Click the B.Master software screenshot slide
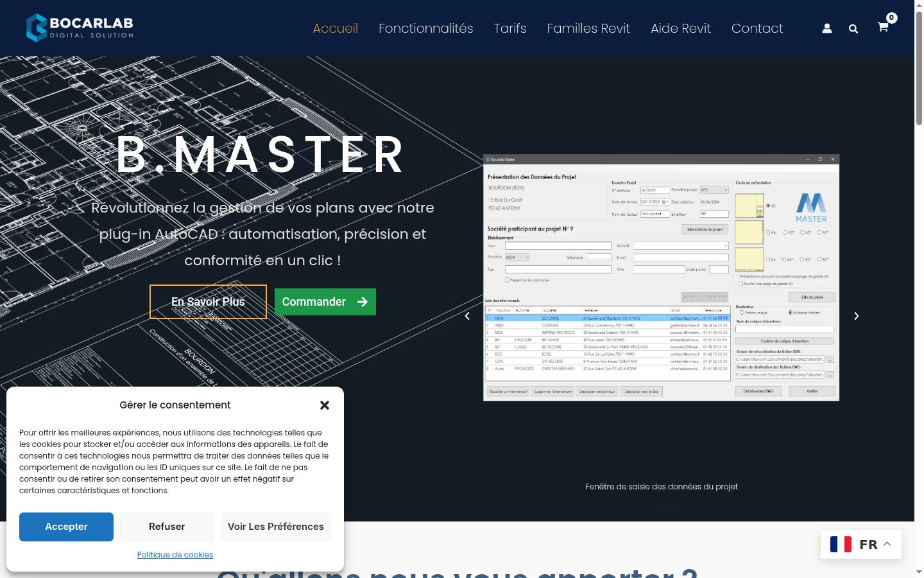Viewport: 924px width, 578px height. (x=661, y=277)
